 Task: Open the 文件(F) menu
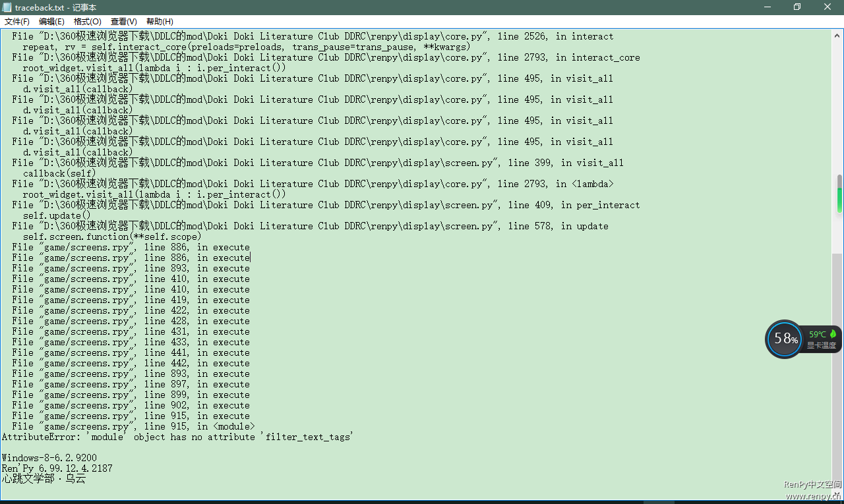pos(17,22)
